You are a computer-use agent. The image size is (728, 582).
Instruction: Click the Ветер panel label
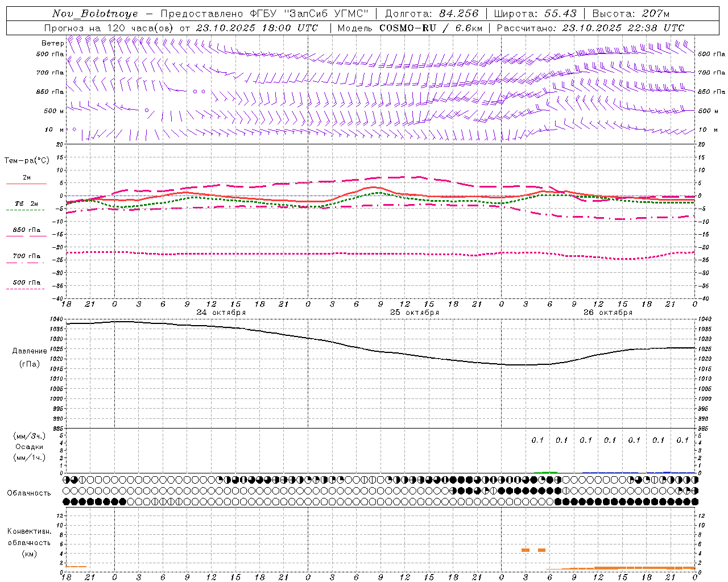point(52,43)
